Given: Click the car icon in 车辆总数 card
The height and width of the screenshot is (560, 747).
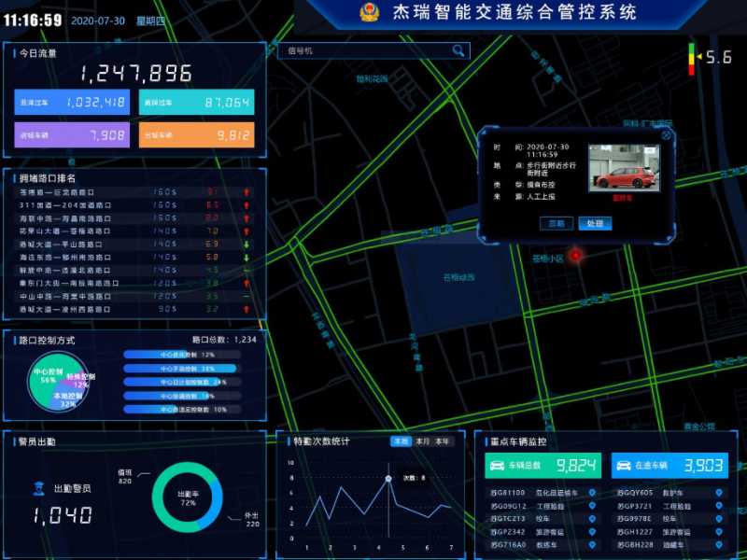Looking at the screenshot, I should click(x=498, y=465).
